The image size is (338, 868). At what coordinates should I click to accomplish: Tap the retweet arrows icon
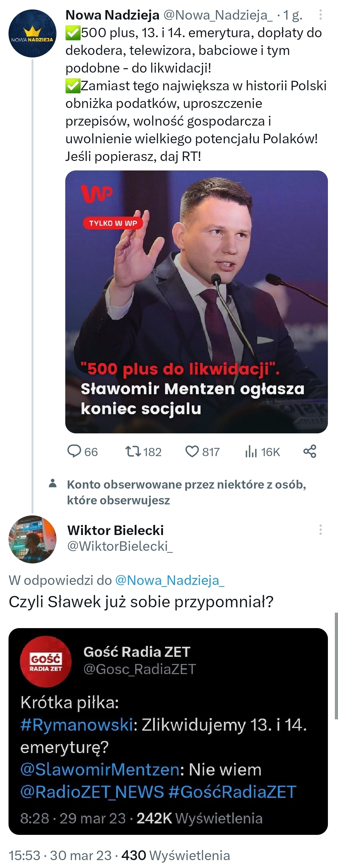[133, 451]
